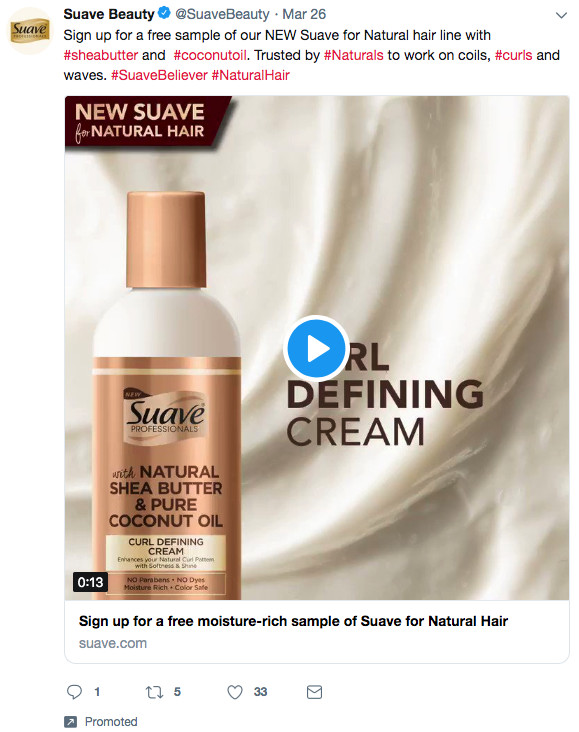Image resolution: width=579 pixels, height=732 pixels.
Task: Share tweet via direct message envelope icon
Action: click(314, 692)
